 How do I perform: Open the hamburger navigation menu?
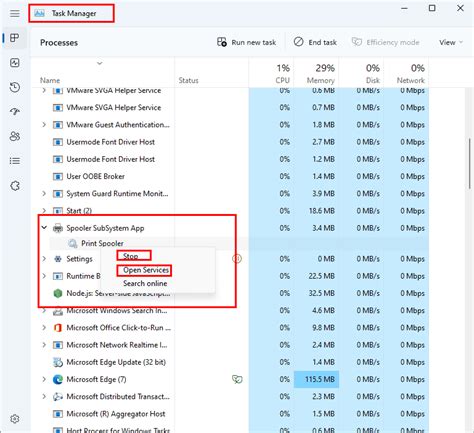pos(14,14)
